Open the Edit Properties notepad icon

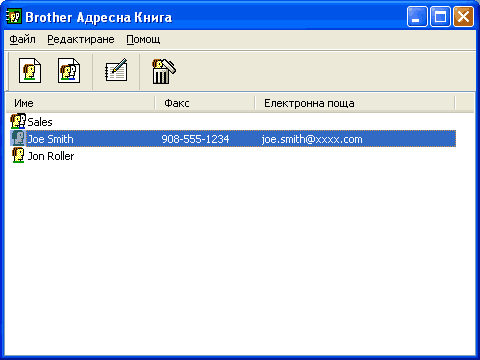coord(116,70)
